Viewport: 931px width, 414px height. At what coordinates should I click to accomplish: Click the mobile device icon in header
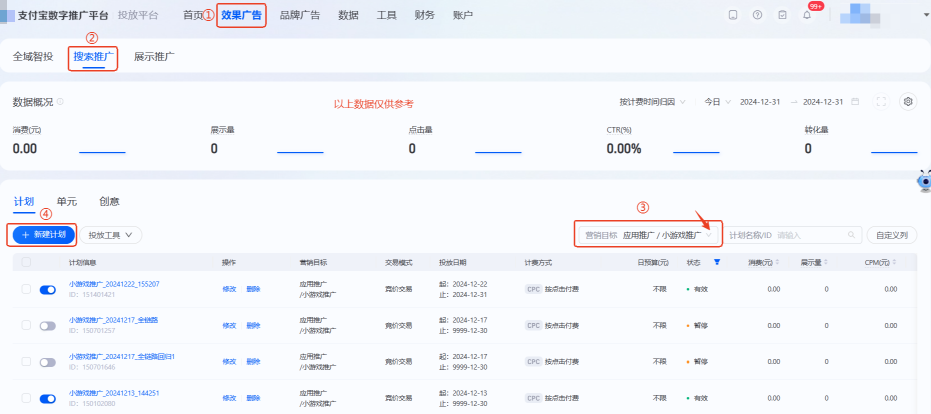coord(733,15)
